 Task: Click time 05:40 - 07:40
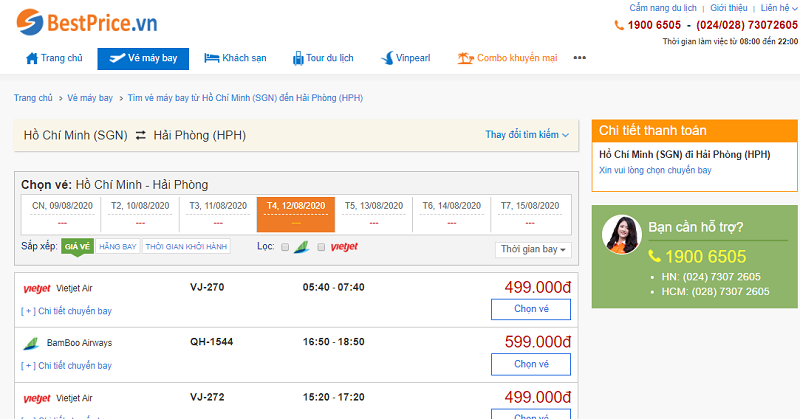click(334, 287)
